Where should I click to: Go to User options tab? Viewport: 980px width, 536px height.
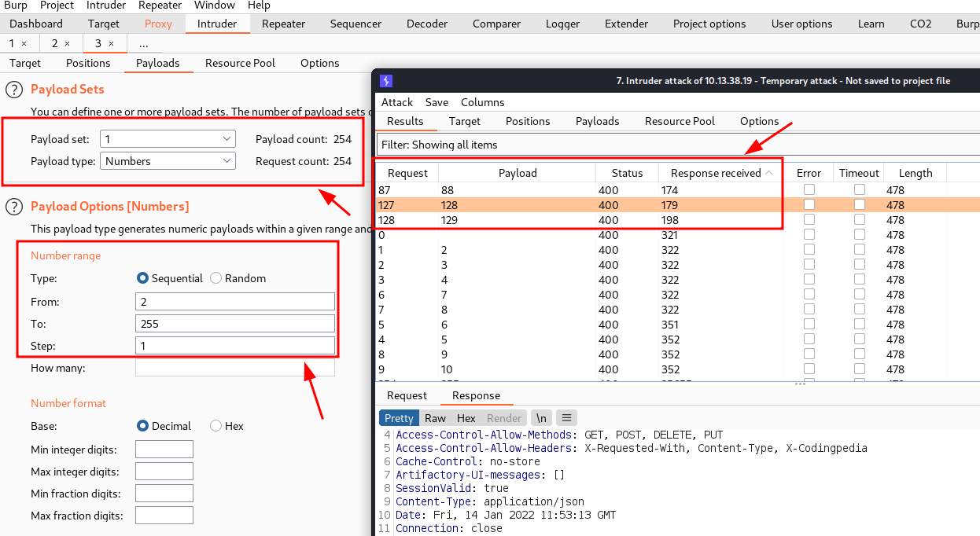point(801,24)
